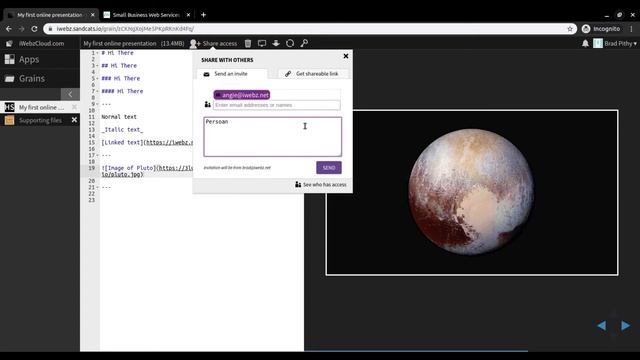
Task: Click in the invitation message text box
Action: click(x=273, y=137)
